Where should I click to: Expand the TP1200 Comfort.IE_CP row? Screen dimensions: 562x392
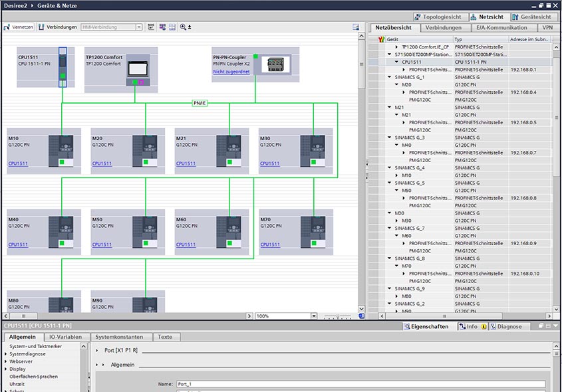(x=397, y=47)
